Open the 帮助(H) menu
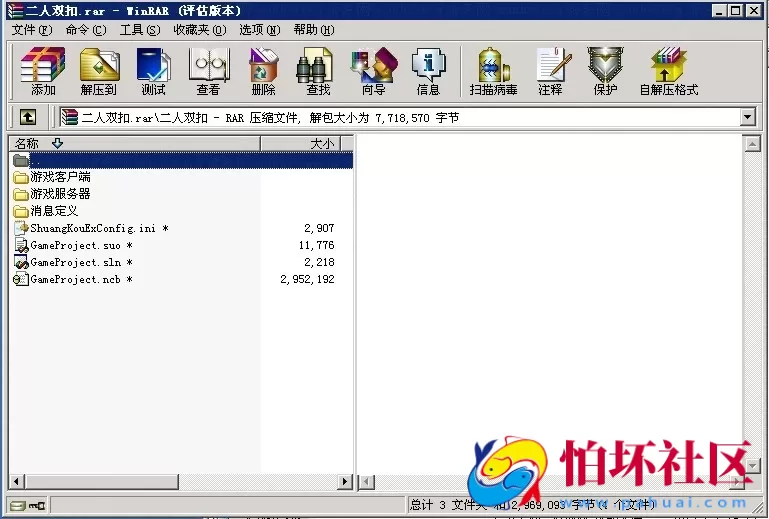 [x=314, y=30]
